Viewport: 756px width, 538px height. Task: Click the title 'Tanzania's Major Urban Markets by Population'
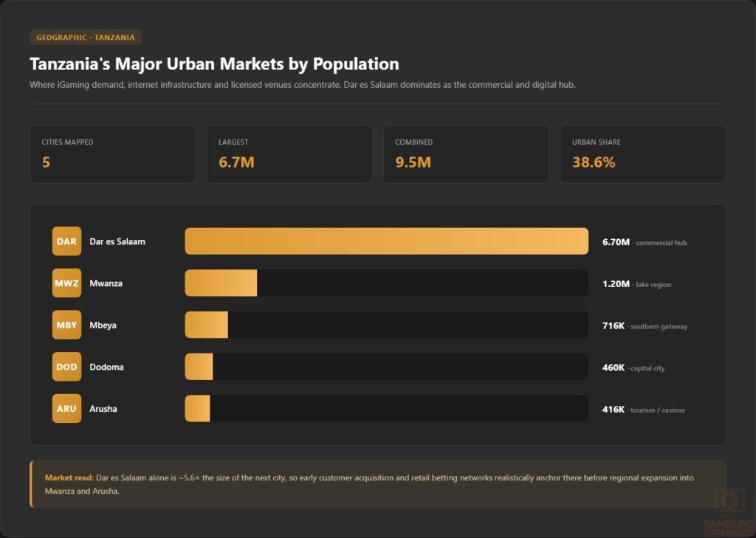(x=214, y=64)
